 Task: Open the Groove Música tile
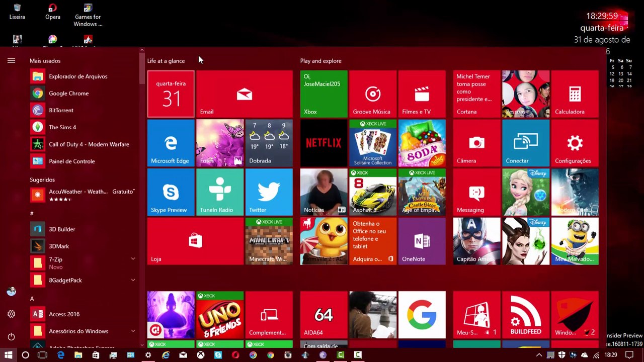[373, 94]
